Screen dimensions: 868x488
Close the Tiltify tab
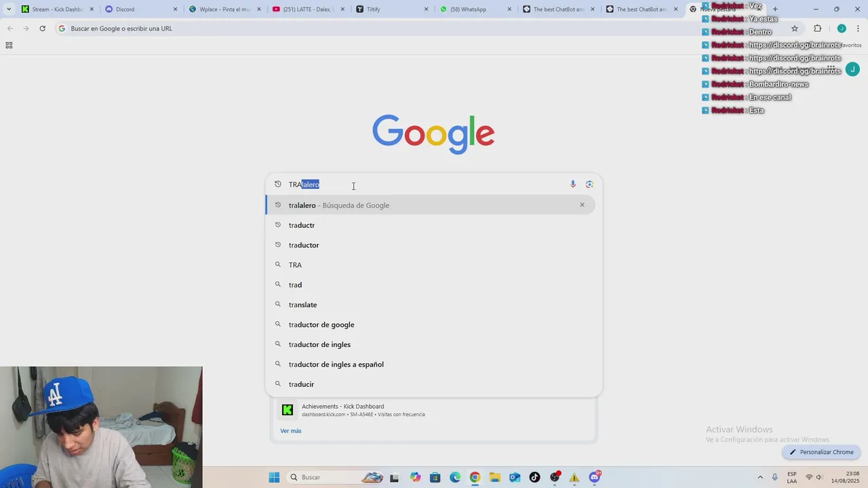pos(426,9)
